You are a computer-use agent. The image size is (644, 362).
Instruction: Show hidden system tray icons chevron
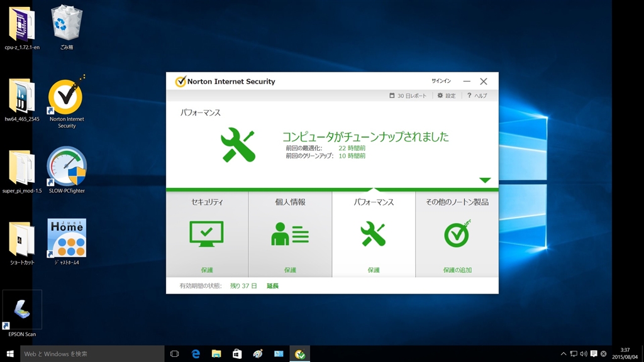tap(563, 354)
